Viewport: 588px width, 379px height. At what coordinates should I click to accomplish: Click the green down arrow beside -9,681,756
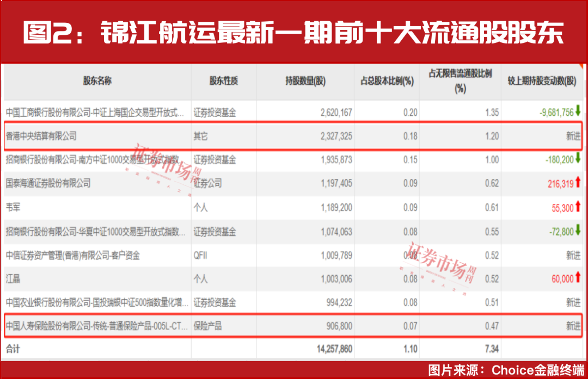(x=578, y=111)
